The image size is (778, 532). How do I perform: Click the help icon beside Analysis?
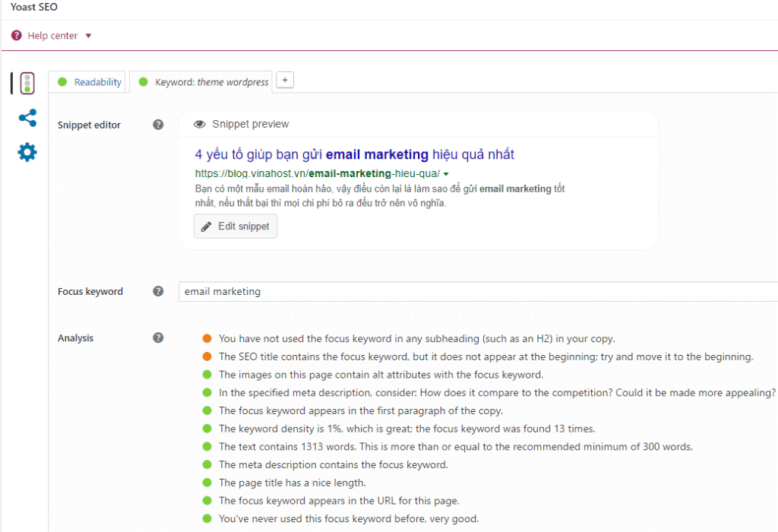coord(158,337)
